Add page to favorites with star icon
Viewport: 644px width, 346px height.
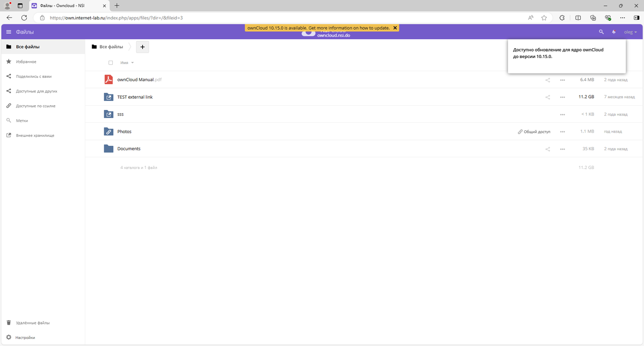[x=544, y=18]
